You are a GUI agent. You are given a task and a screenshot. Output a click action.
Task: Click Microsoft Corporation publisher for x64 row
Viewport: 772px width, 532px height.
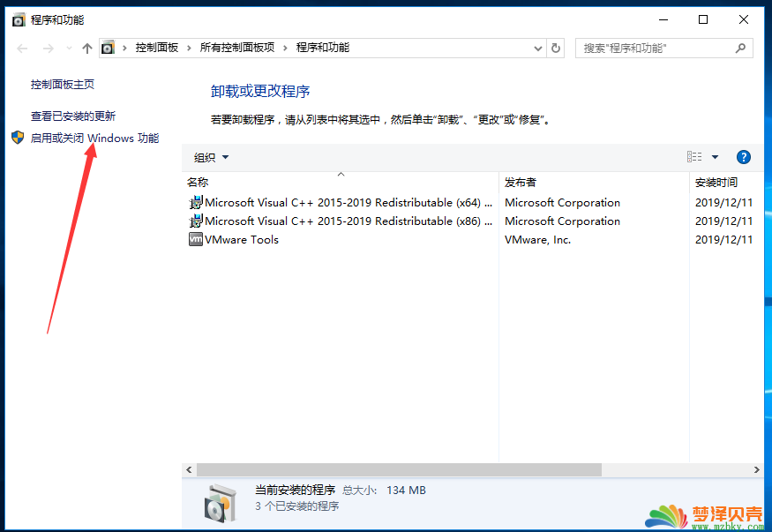coord(562,203)
